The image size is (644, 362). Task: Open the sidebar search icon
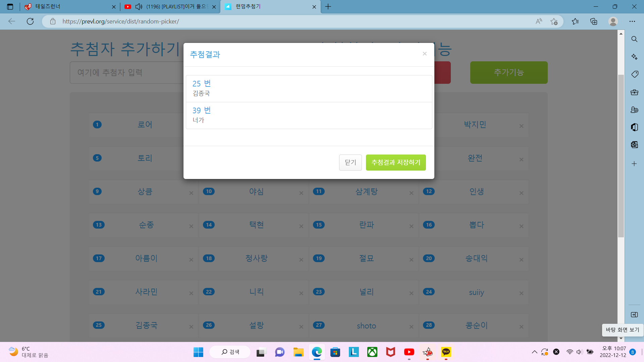point(634,39)
